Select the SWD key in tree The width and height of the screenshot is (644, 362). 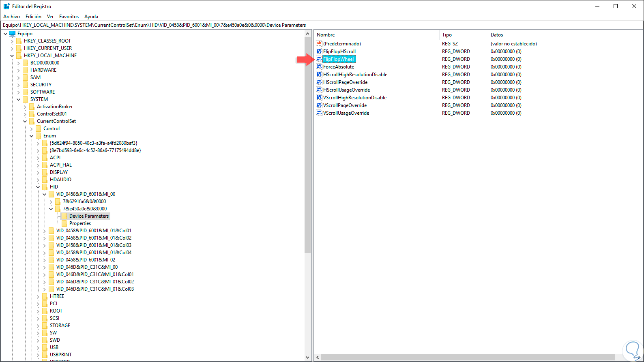tap(55, 340)
